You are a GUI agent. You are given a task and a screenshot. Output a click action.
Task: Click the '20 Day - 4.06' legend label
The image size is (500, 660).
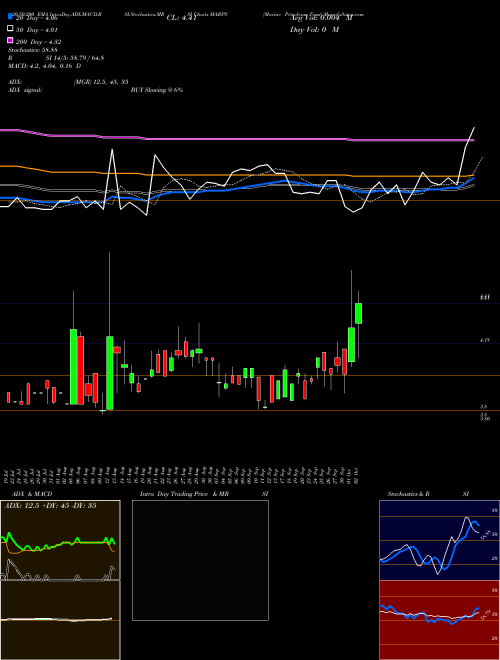click(x=37, y=19)
